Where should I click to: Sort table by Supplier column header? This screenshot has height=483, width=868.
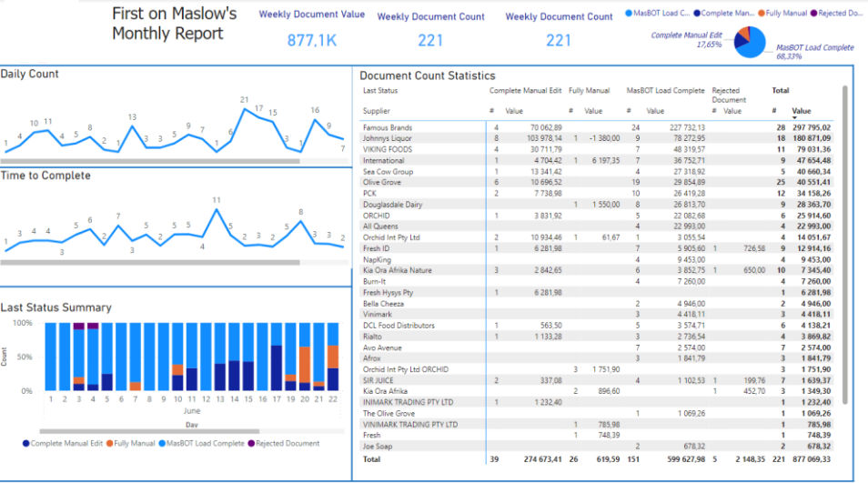point(377,111)
